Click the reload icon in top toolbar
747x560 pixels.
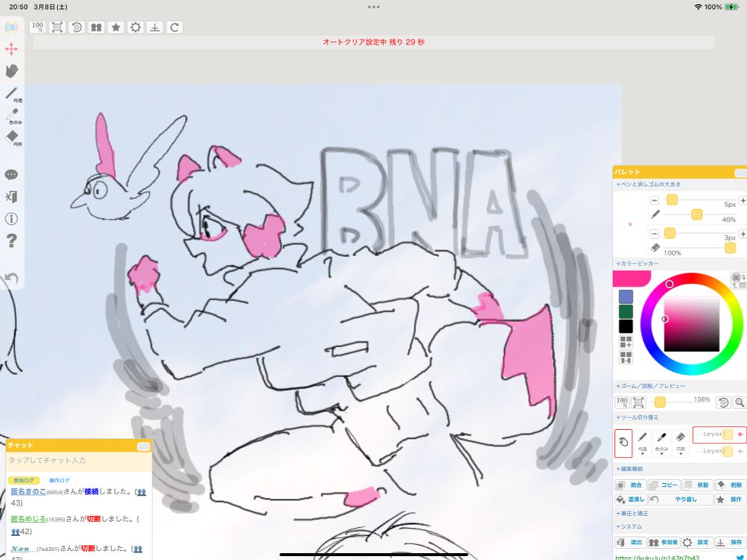click(x=174, y=27)
